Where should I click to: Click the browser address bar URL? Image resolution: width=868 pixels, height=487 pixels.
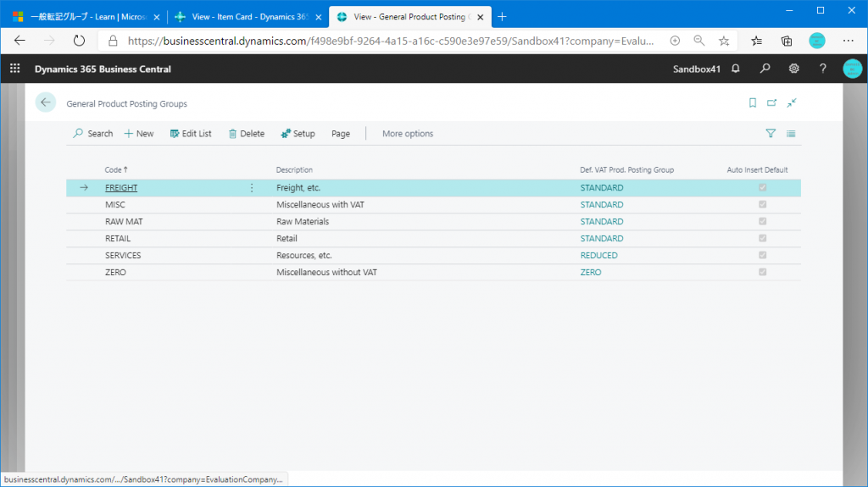click(390, 41)
